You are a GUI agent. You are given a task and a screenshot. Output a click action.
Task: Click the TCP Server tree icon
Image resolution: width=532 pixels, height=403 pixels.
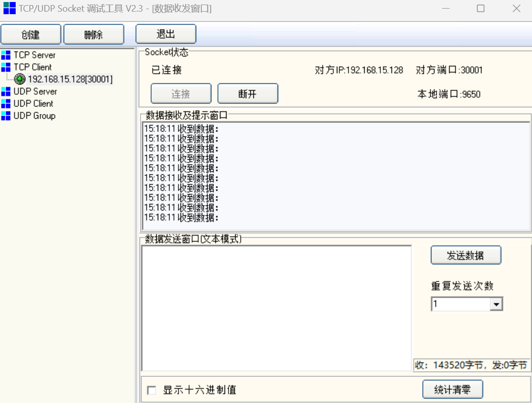click(6, 55)
